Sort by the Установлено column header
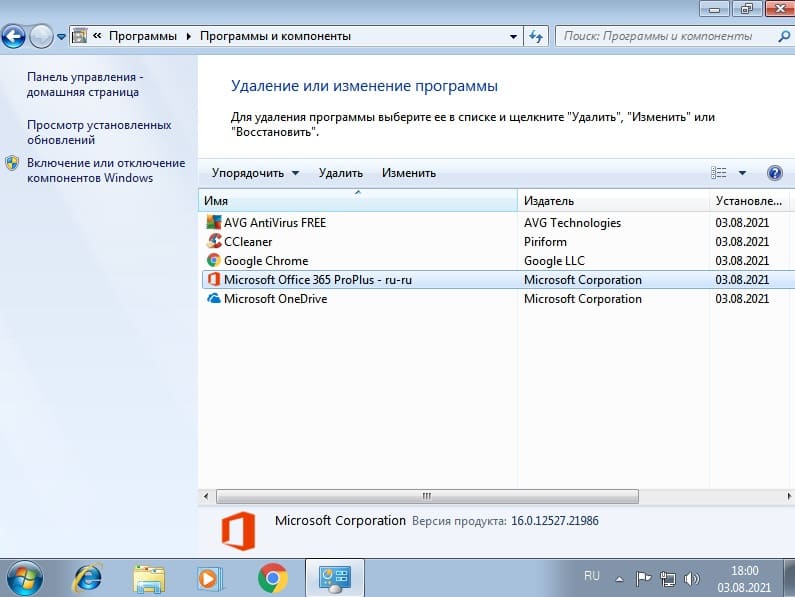This screenshot has width=795, height=597. click(749, 201)
